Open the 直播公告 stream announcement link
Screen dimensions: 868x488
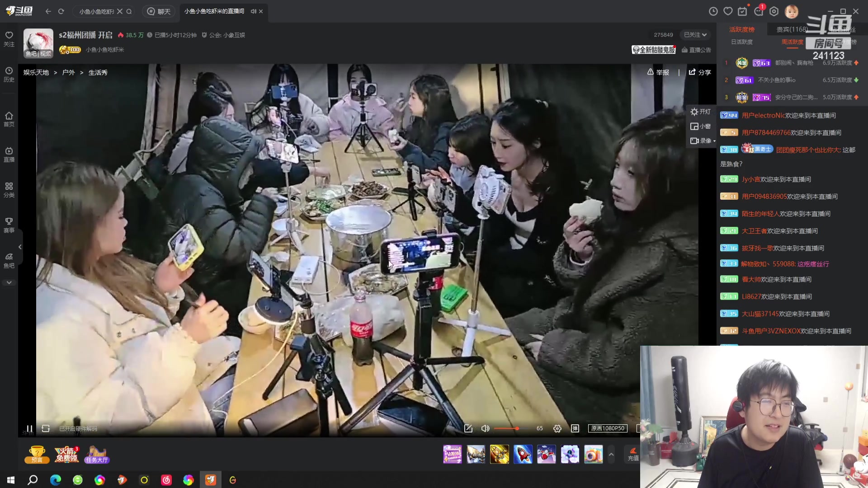pos(698,50)
